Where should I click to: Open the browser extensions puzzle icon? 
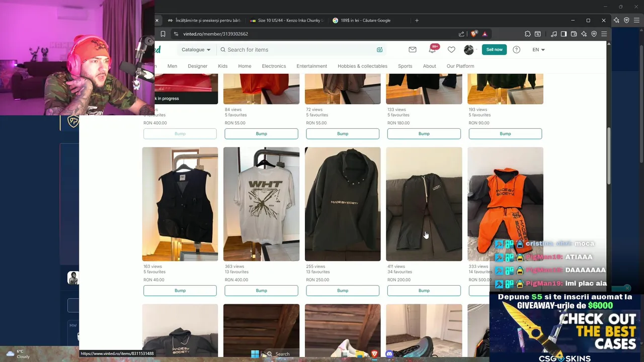tap(527, 34)
